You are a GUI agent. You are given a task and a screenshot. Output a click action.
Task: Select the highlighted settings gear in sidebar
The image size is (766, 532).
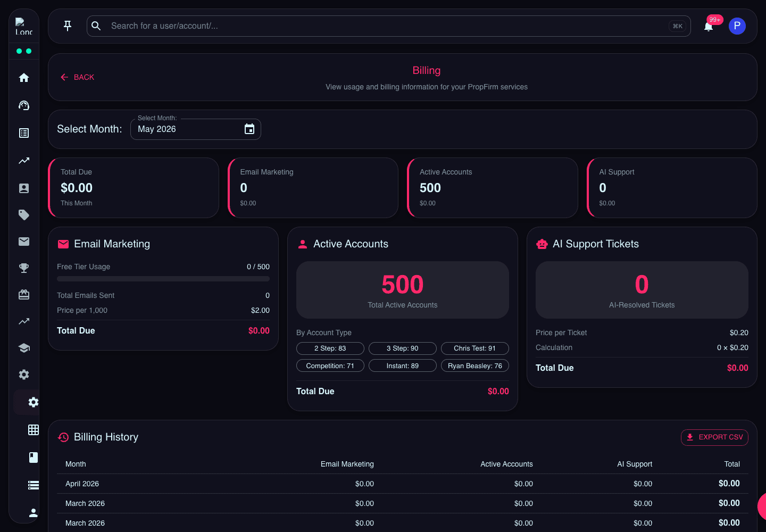click(x=34, y=402)
